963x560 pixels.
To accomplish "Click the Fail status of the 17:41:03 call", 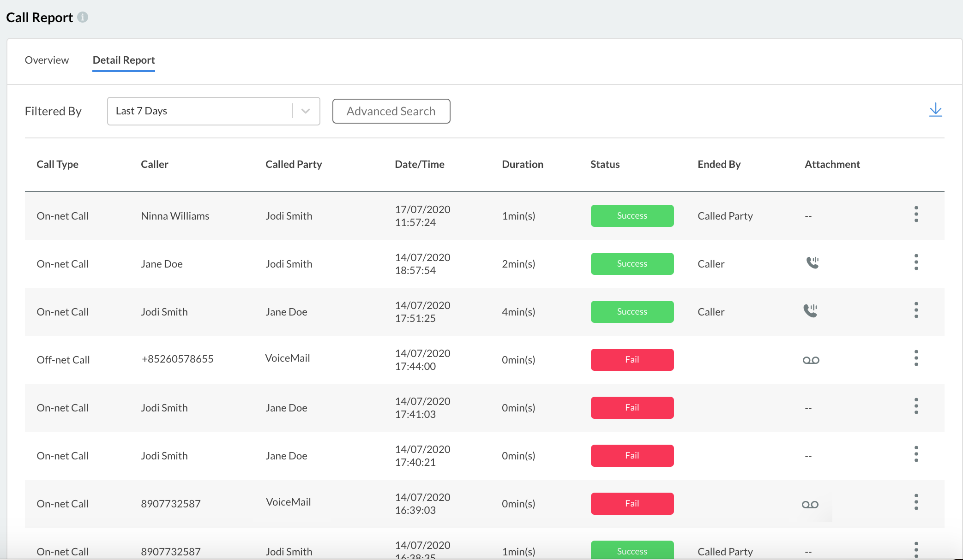I will click(632, 408).
